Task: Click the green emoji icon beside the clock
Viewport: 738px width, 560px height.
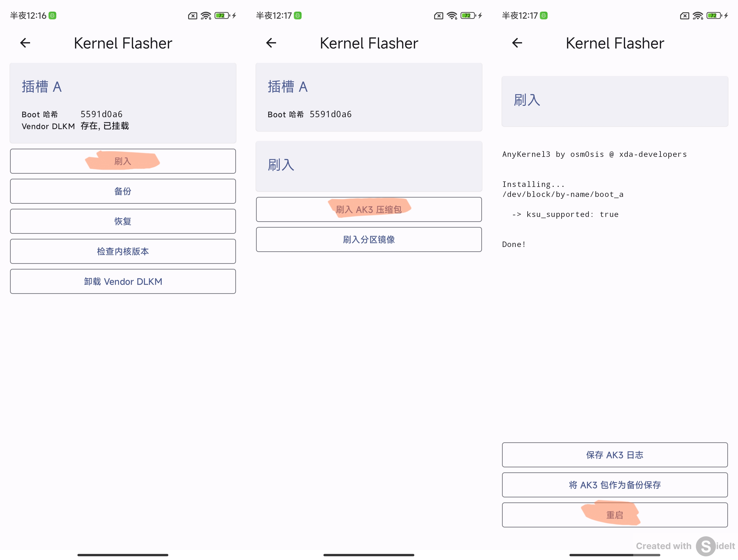Action: point(52,15)
